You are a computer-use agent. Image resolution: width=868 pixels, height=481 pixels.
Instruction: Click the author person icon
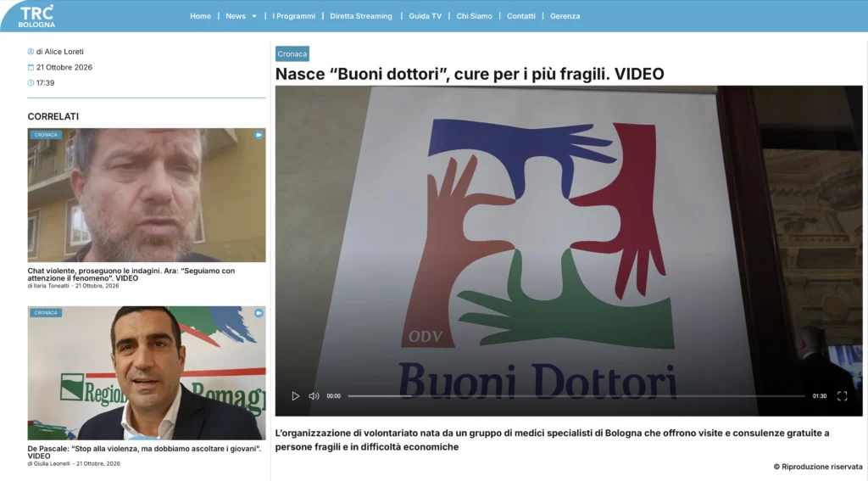click(31, 52)
